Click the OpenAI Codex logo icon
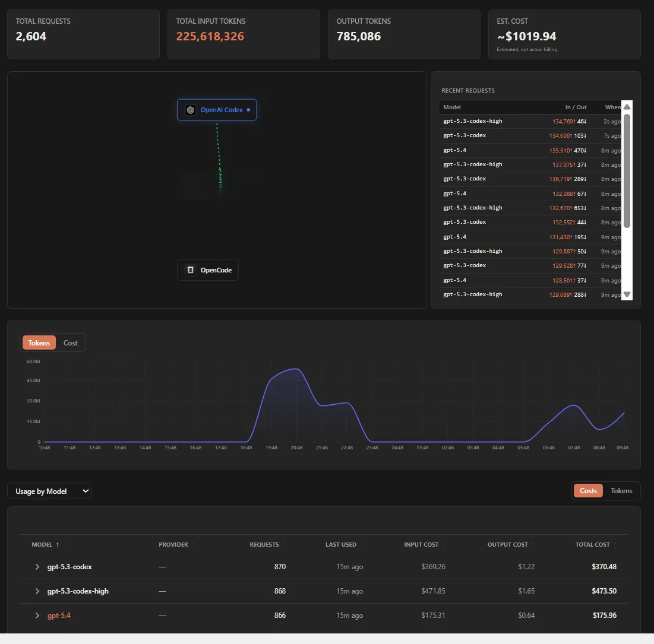This screenshot has width=654, height=644. (190, 110)
